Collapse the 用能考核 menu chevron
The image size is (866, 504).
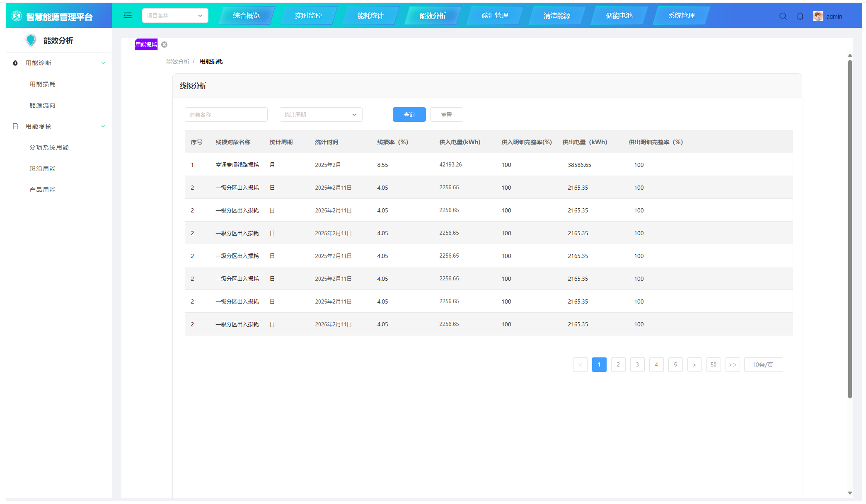(103, 126)
